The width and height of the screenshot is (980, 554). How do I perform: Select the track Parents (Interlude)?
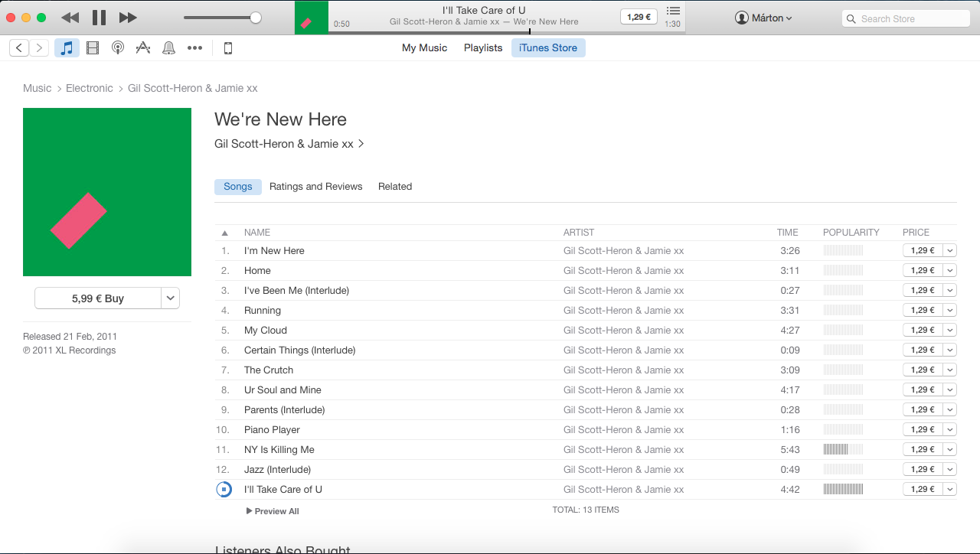pyautogui.click(x=586, y=410)
